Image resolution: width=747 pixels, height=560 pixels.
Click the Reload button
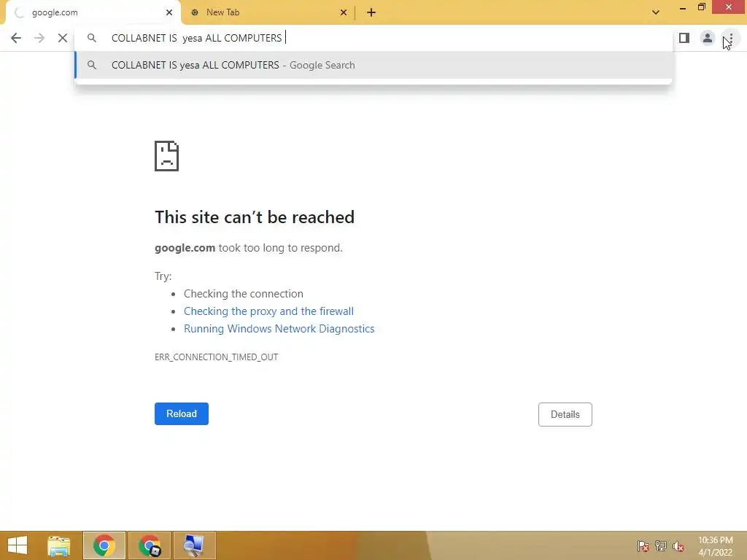pyautogui.click(x=182, y=414)
